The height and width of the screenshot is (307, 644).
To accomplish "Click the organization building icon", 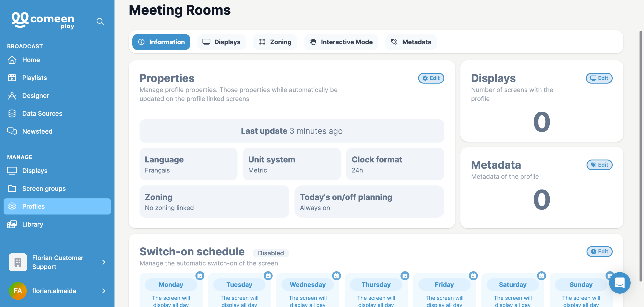I will pyautogui.click(x=18, y=262).
